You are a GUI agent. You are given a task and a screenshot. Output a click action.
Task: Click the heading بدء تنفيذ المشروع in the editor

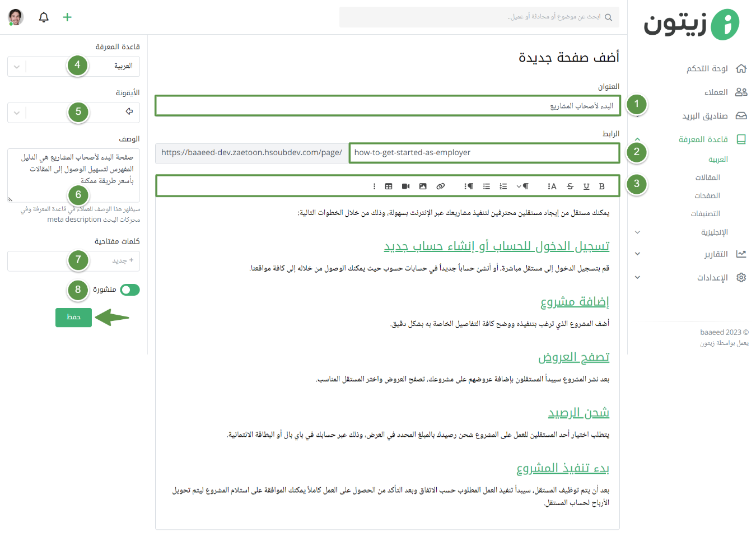563,468
